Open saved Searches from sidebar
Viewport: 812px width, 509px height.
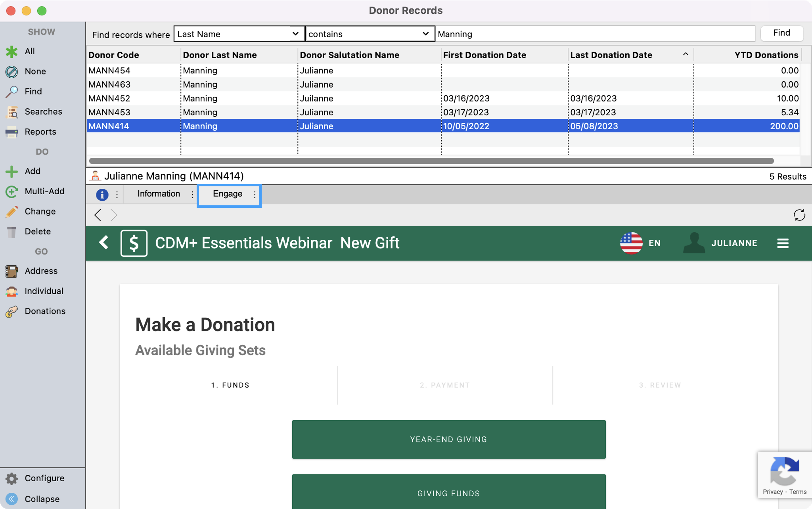43,112
